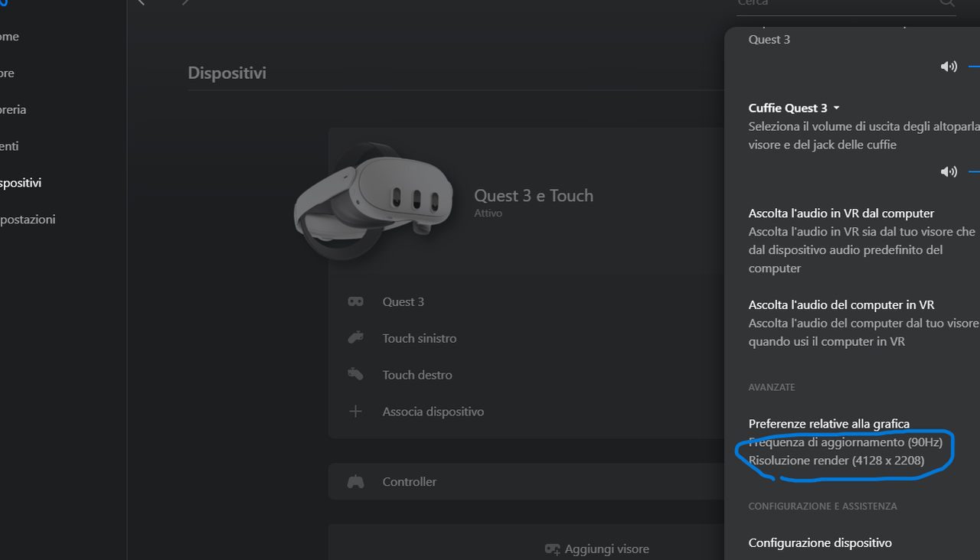Viewport: 980px width, 560px height.
Task: Mute the Cuffie Quest 3 speaker icon
Action: click(949, 171)
